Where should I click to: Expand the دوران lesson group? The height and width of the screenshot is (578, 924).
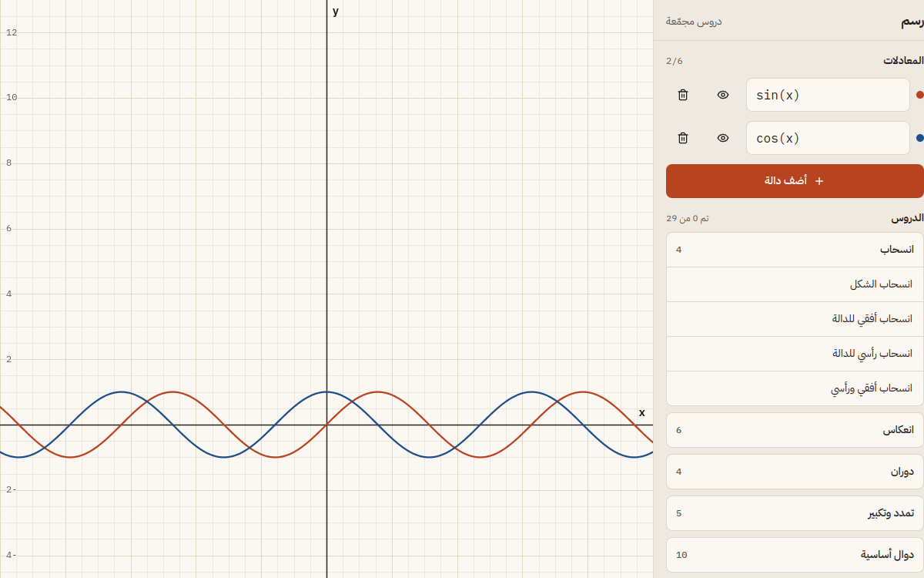[795, 472]
